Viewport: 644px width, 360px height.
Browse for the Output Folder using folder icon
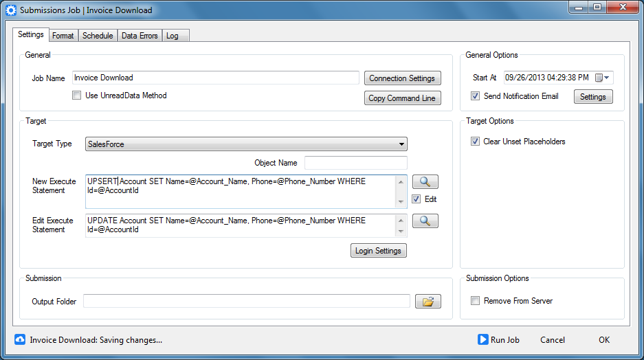click(x=428, y=302)
